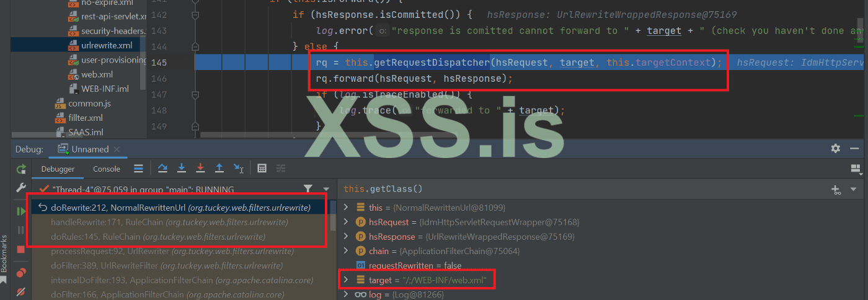Open no-expire.xml in project tree
This screenshot has height=300, width=868.
coord(108,2)
